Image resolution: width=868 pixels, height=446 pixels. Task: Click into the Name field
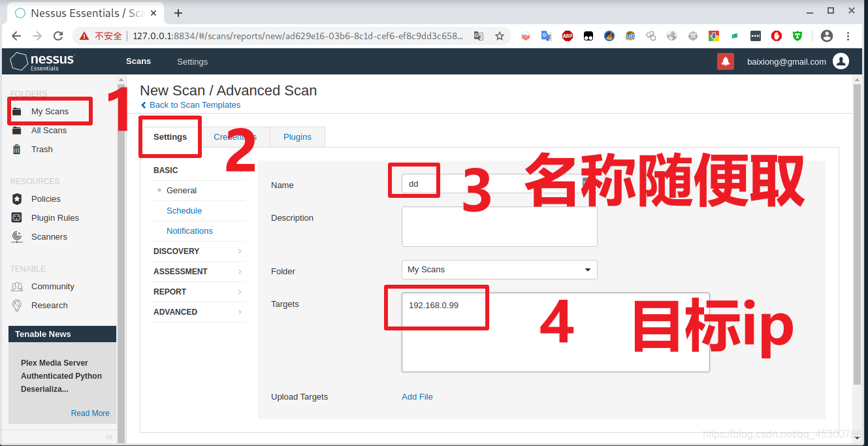[499, 183]
